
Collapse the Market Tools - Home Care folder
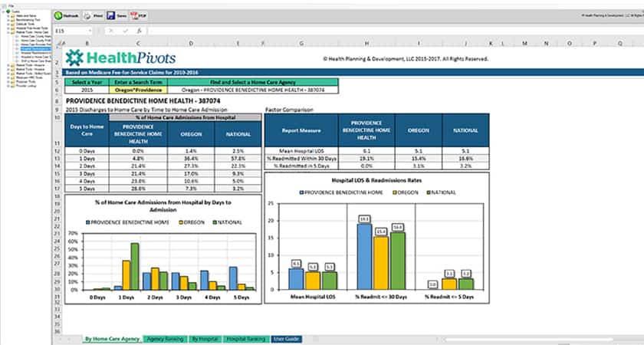(x=8, y=32)
